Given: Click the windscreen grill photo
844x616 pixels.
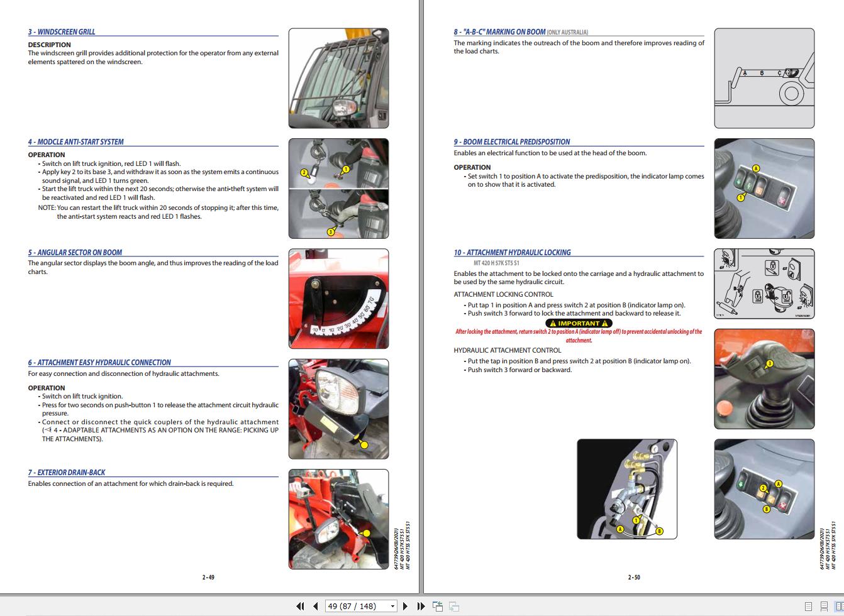Looking at the screenshot, I should pos(338,79).
